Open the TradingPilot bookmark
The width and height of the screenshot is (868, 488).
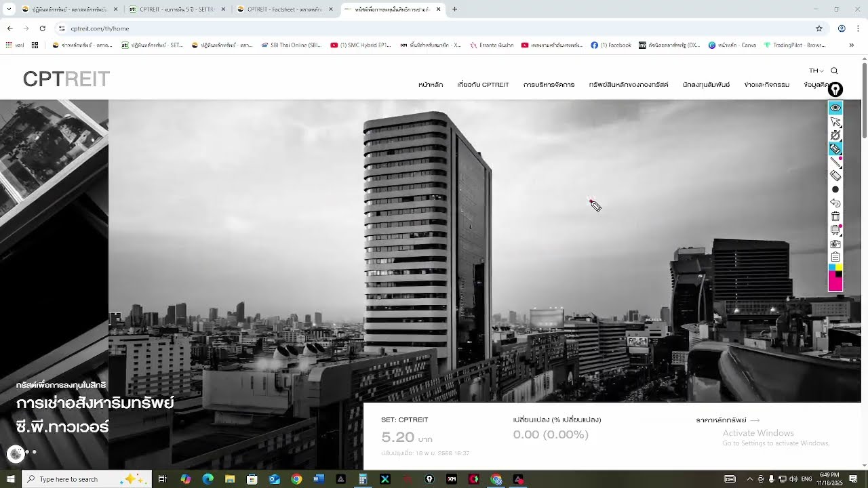point(795,45)
